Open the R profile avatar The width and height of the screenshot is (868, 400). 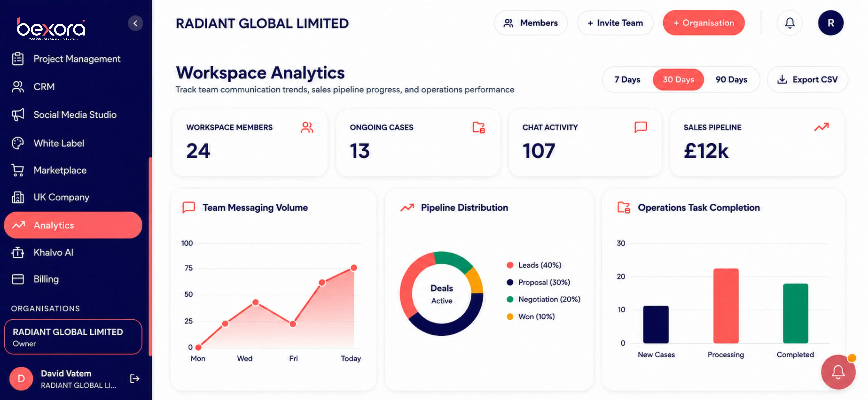click(831, 23)
